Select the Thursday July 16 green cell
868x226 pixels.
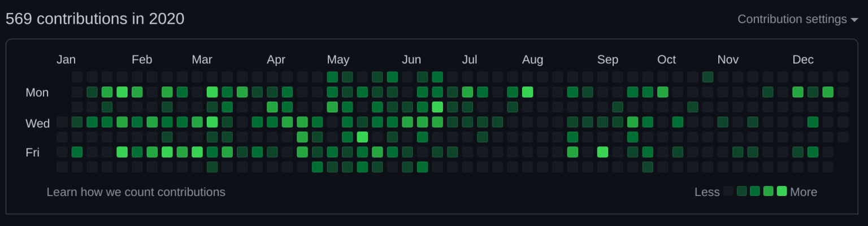tap(482, 137)
